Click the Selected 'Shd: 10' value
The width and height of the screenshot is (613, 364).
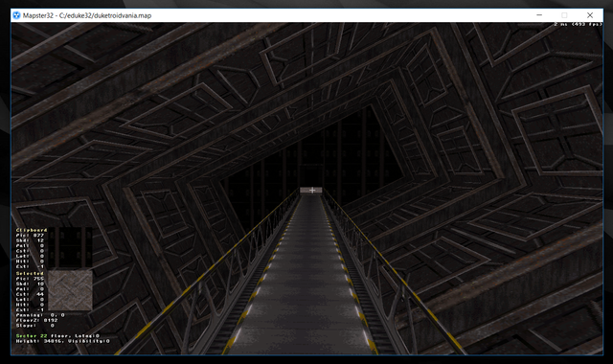(30, 284)
